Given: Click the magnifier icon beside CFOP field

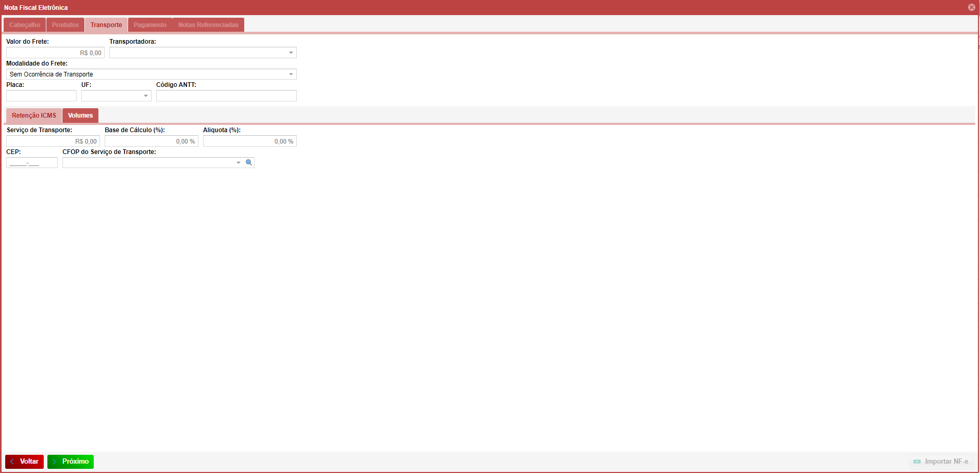Looking at the screenshot, I should tap(249, 162).
